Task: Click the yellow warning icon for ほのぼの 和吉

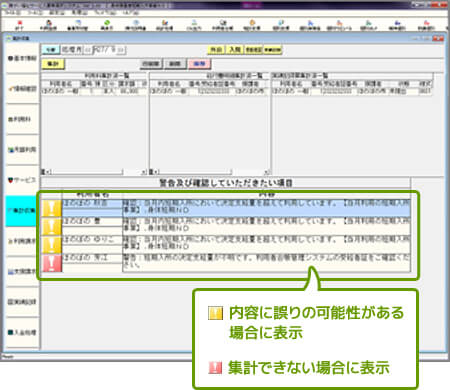Action: [52, 208]
